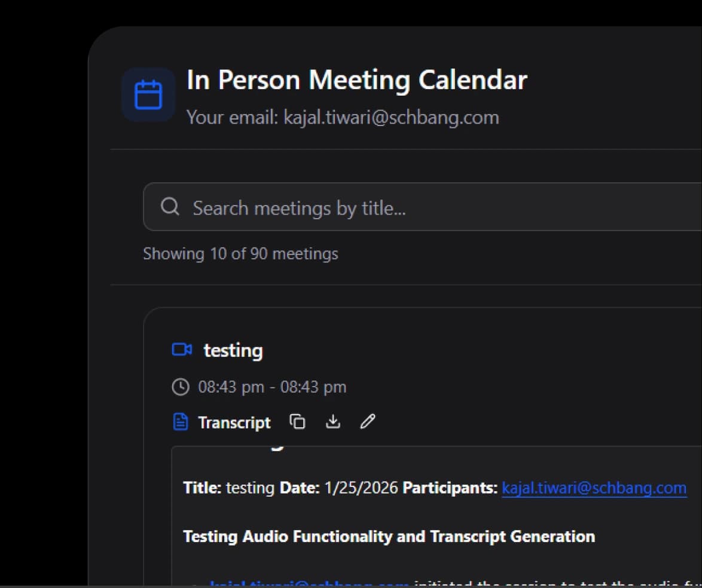Image resolution: width=702 pixels, height=588 pixels.
Task: Focus the Search meetings by title field
Action: pos(419,208)
